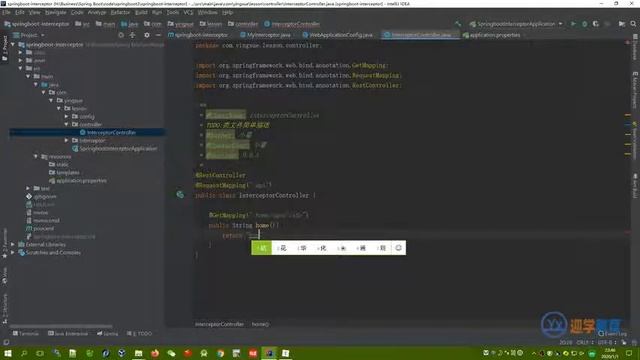
Task: Click the controller breadcrumb in navigation bar
Action: 243,24
